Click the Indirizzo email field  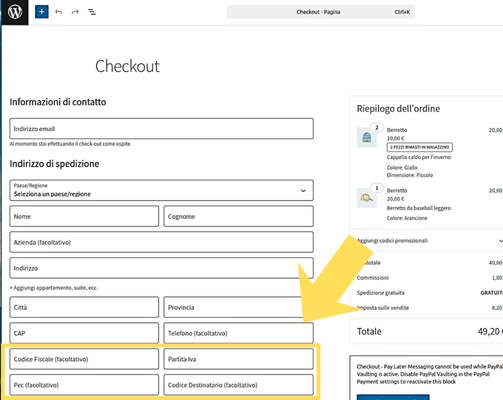[161, 129]
